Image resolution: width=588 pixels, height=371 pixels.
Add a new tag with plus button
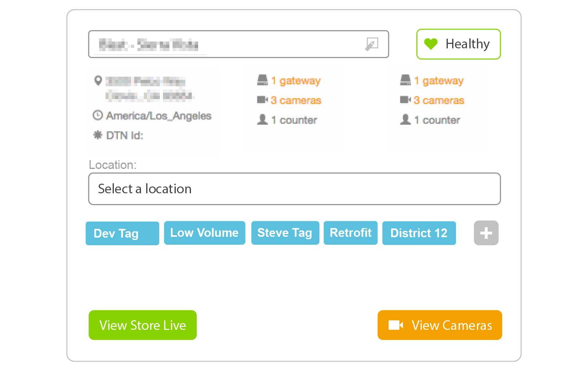[486, 233]
